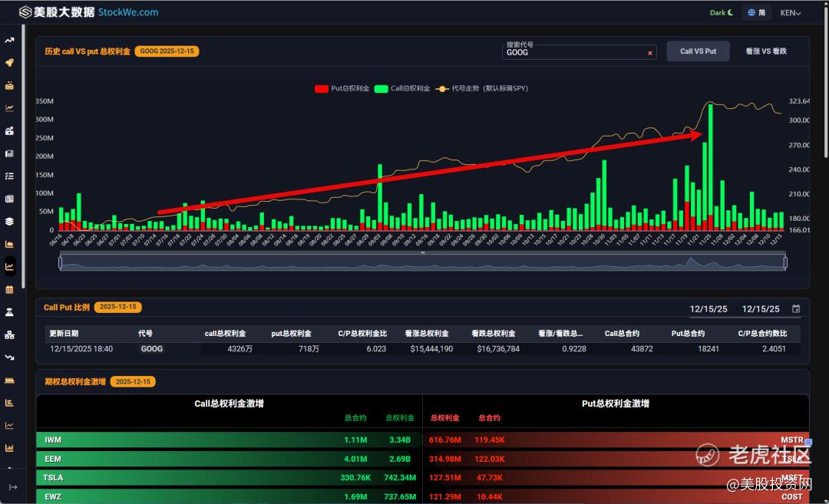Click the Call Put 比例 2025-12-15 badge
This screenshot has width=829, height=504.
[117, 307]
